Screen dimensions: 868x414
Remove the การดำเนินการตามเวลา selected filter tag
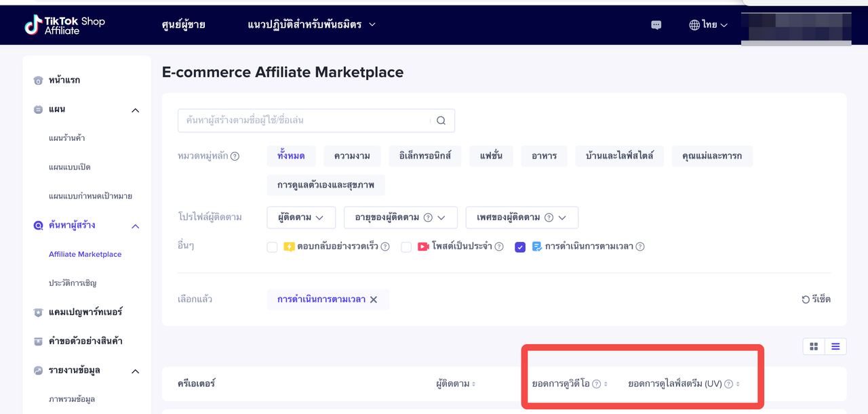374,299
